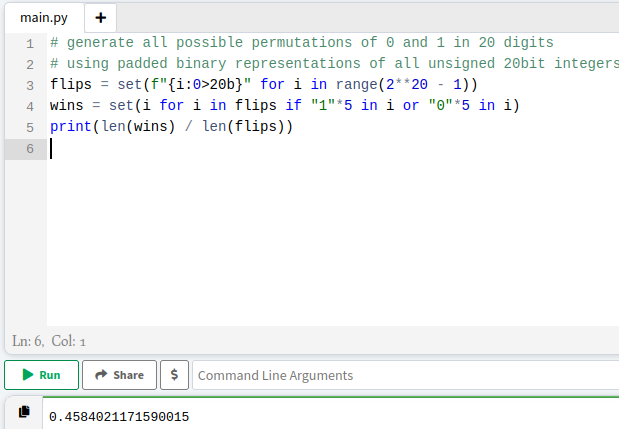This screenshot has width=619, height=429.
Task: Click the 'print' keyword on line 5
Action: coord(71,127)
